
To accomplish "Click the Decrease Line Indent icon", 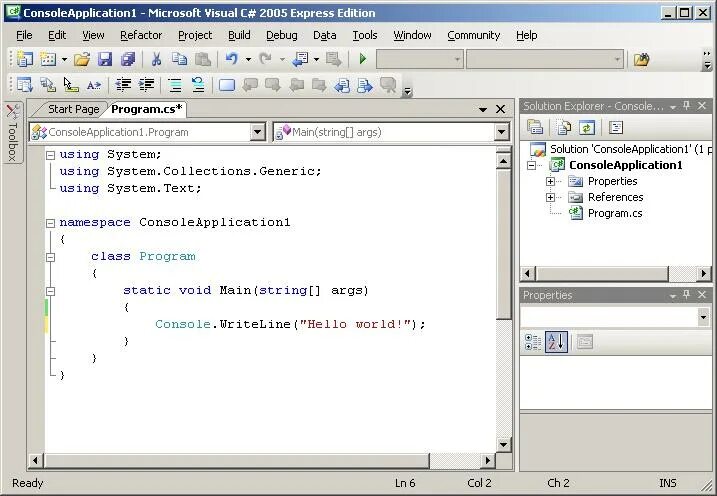I will pos(123,85).
